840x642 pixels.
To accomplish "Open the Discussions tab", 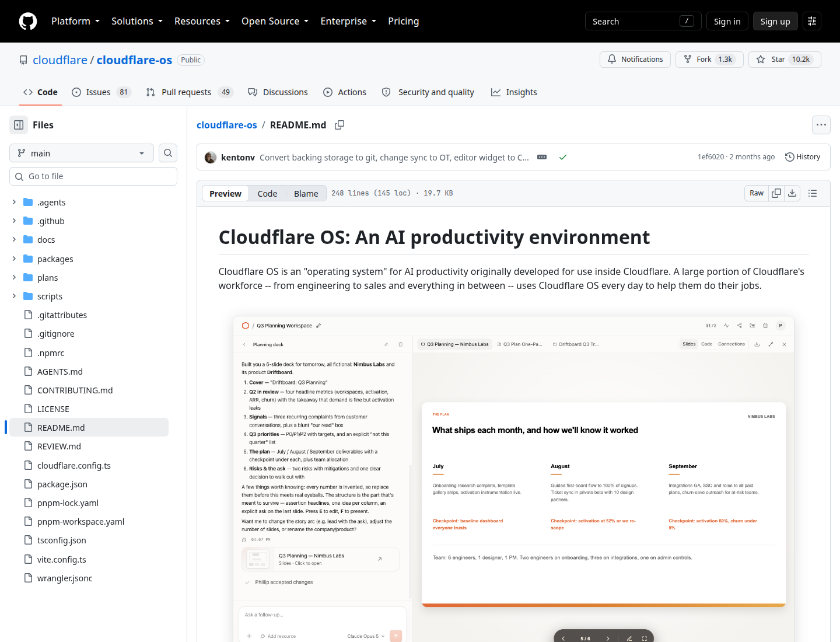I will coord(278,92).
